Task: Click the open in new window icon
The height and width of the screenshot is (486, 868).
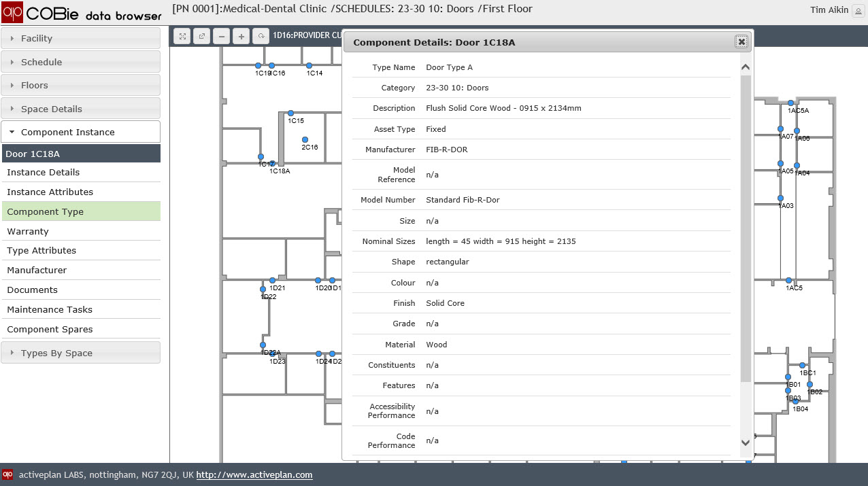Action: 202,36
